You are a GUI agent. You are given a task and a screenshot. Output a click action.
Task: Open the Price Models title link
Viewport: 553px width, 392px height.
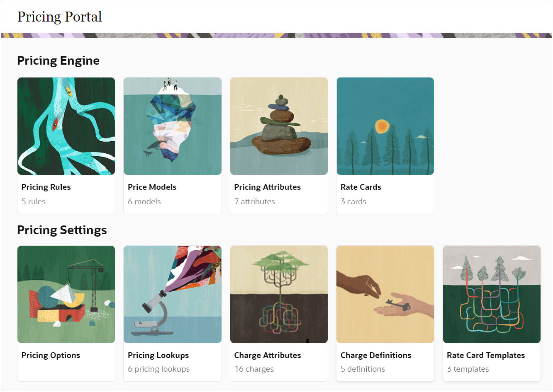coord(152,187)
